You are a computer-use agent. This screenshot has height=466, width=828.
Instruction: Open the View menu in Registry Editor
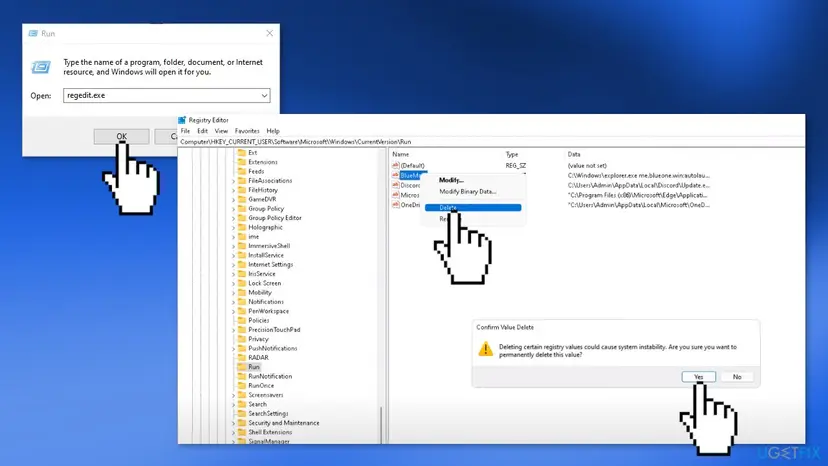[221, 131]
